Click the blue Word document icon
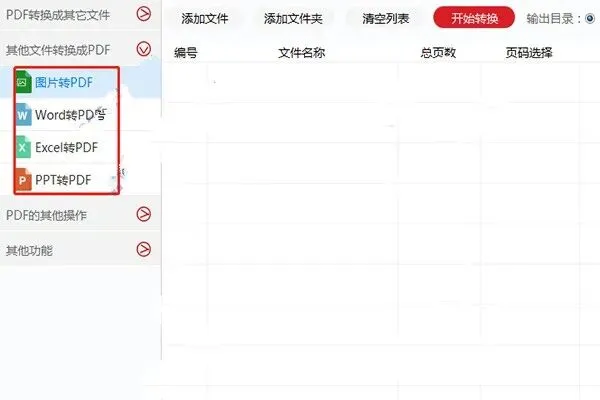600x400 pixels. 23,115
